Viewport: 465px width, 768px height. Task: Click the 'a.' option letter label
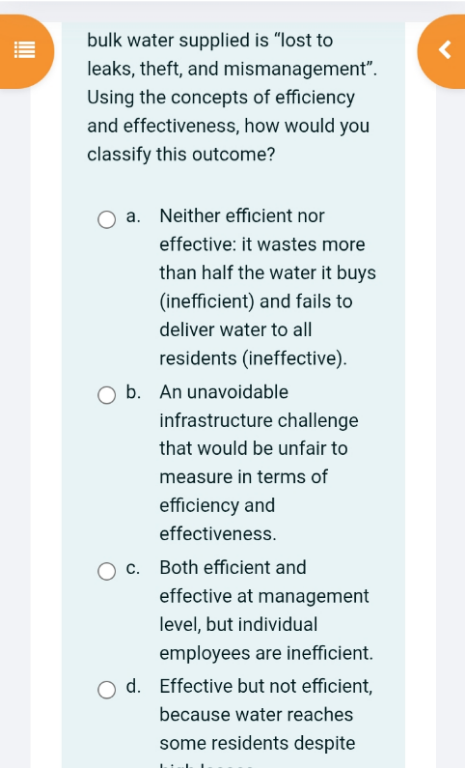(x=133, y=216)
